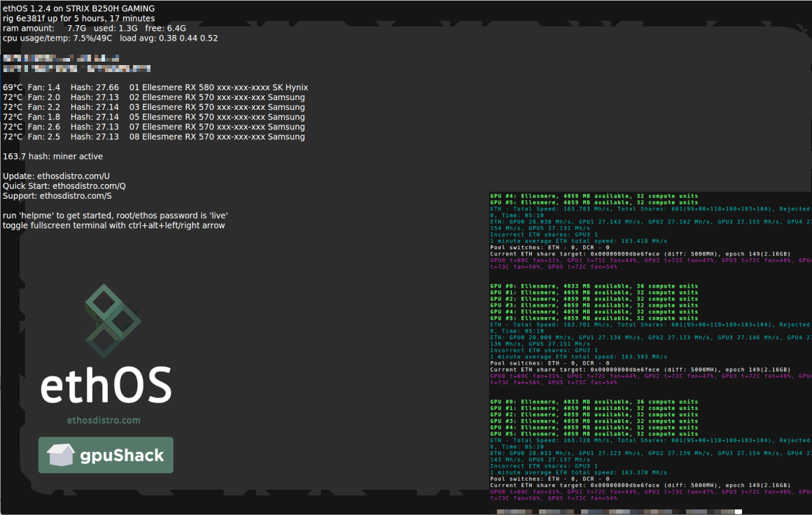Select row '08 Ellesmere RX 570 Samsung'
Screen dimensions: 812x515
[x=154, y=136]
